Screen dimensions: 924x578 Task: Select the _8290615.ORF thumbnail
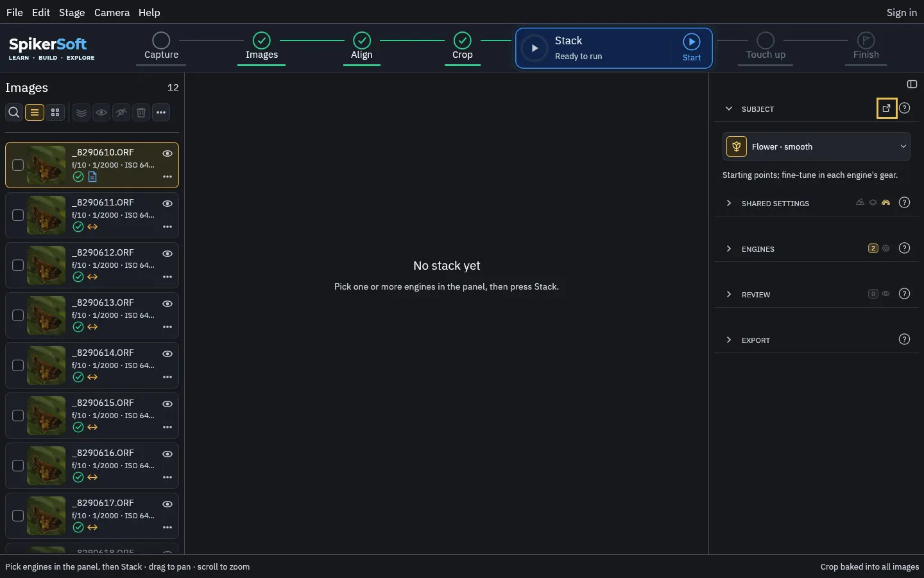(46, 416)
